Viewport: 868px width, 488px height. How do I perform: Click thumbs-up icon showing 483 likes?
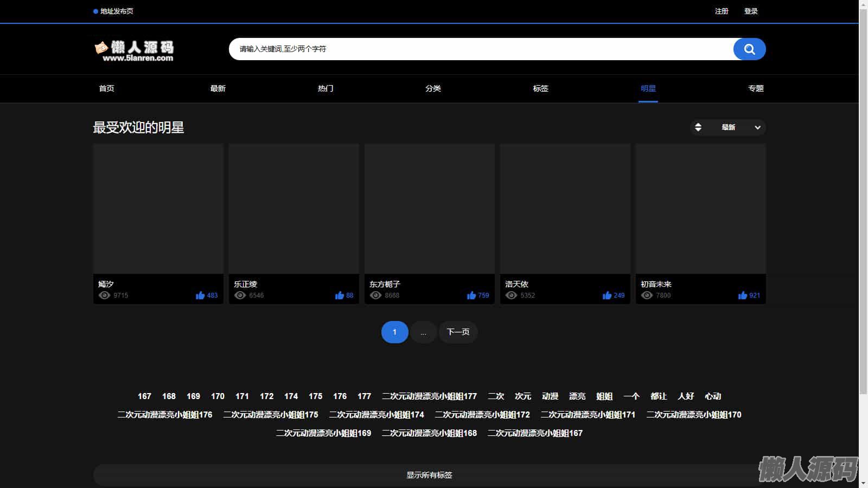(x=200, y=296)
